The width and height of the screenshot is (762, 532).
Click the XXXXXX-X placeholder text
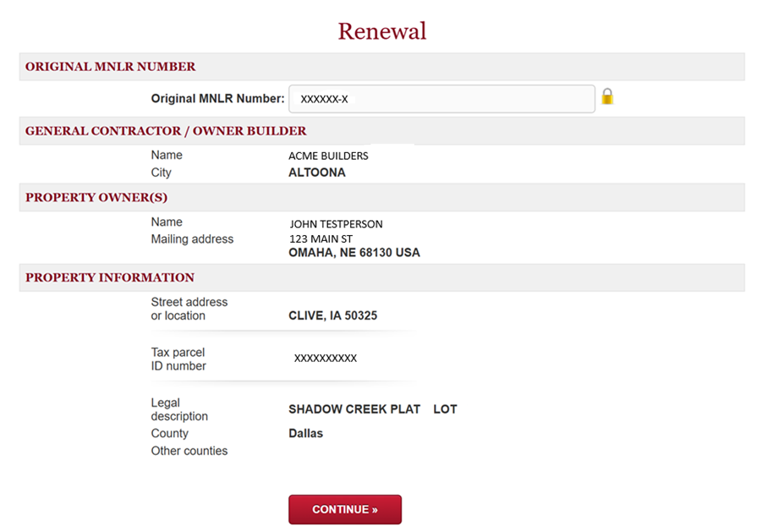coord(320,98)
